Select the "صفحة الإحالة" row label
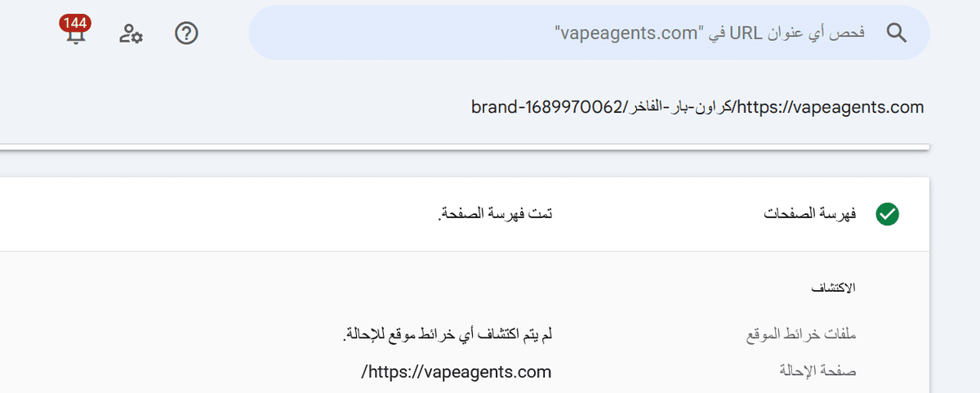The width and height of the screenshot is (980, 393). click(819, 372)
